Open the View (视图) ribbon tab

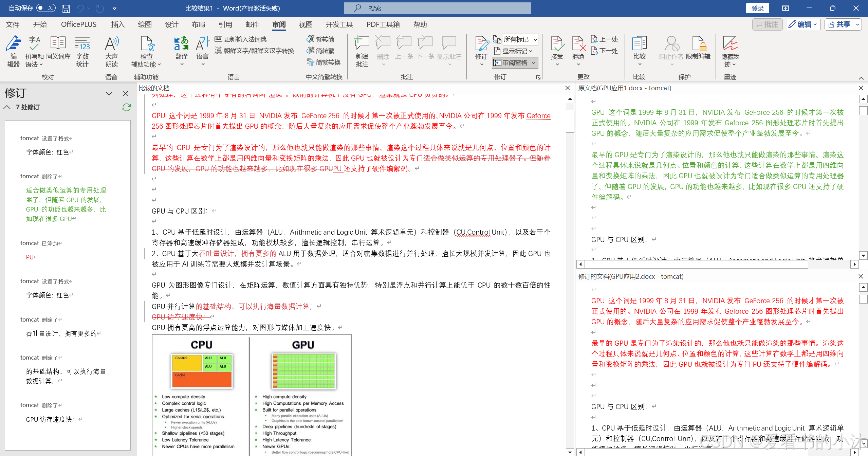pyautogui.click(x=306, y=24)
